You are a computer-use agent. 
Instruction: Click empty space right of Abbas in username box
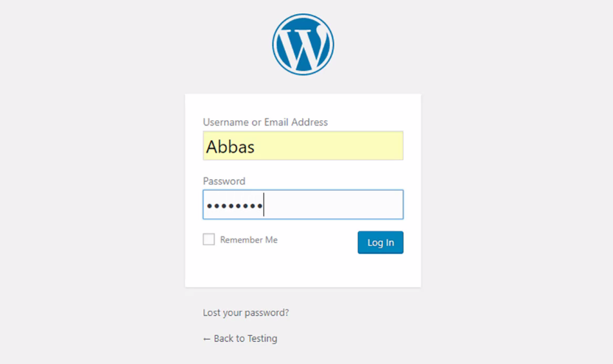coord(339,146)
